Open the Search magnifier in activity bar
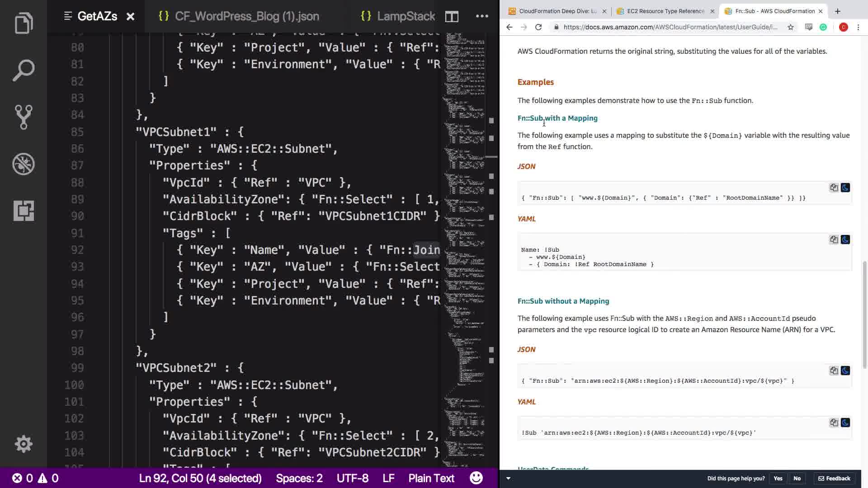The height and width of the screenshot is (488, 868). click(24, 70)
